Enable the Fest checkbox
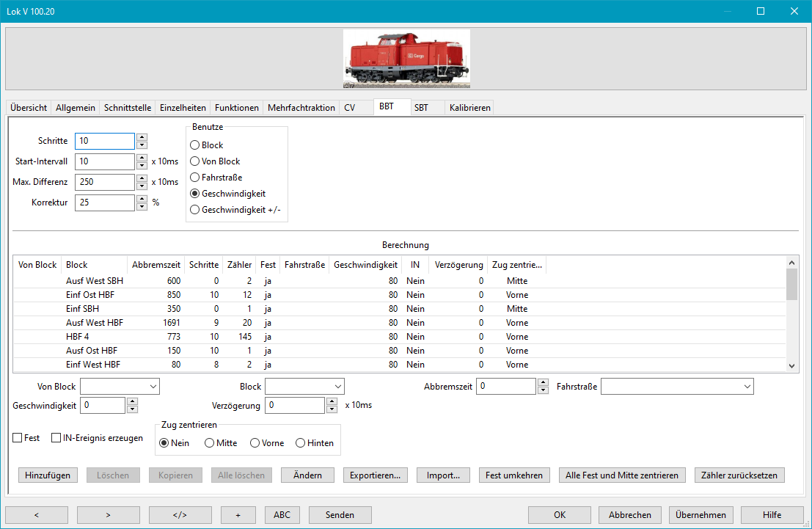 tap(18, 438)
